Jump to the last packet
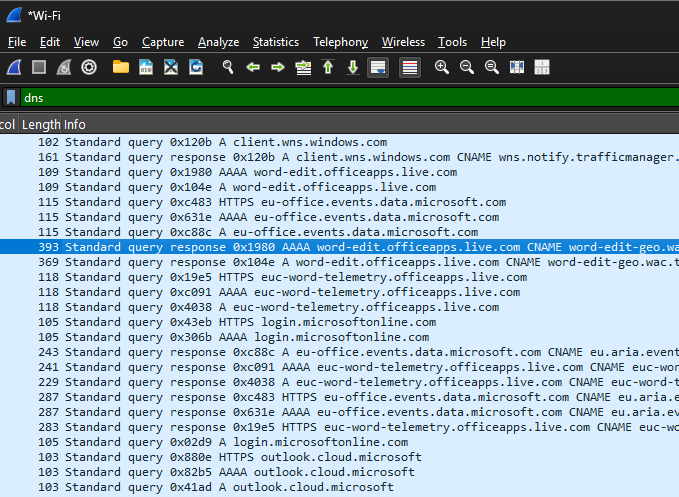Screen dimensions: 679x497 (x=353, y=67)
